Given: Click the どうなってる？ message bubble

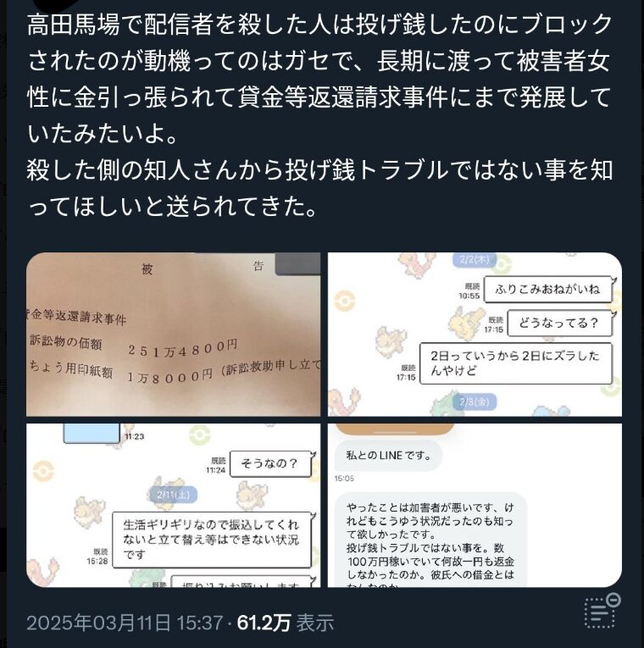Looking at the screenshot, I should 559,323.
